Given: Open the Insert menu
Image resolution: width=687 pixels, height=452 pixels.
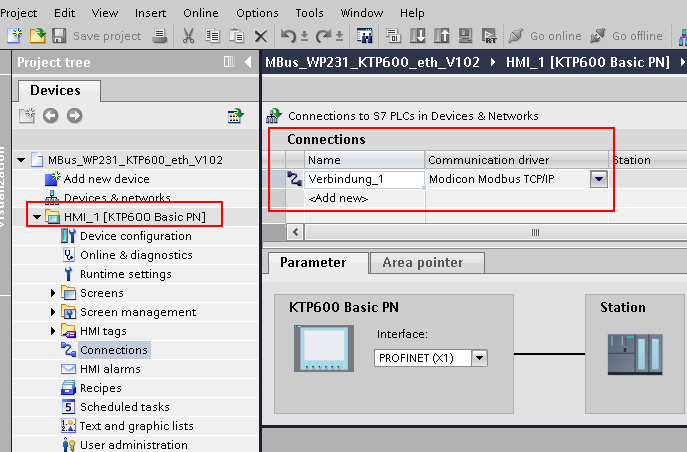Looking at the screenshot, I should tap(150, 13).
